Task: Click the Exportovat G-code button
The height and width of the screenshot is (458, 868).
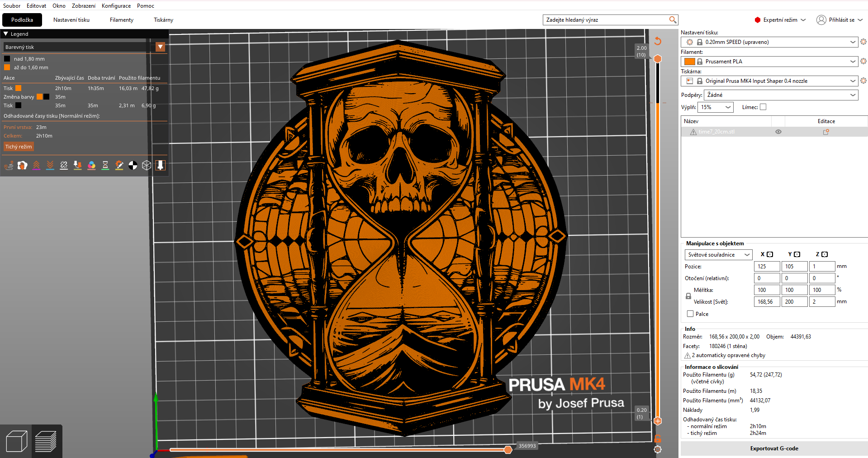Action: [774, 448]
